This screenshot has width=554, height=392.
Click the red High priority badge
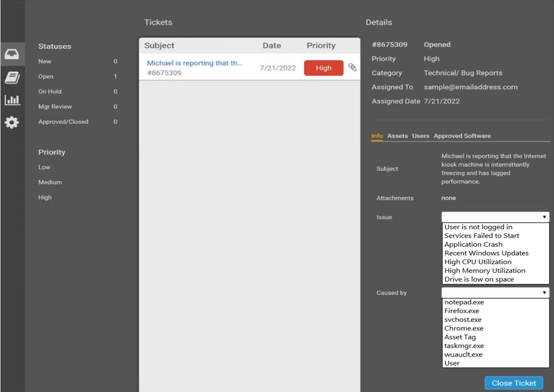click(x=324, y=68)
